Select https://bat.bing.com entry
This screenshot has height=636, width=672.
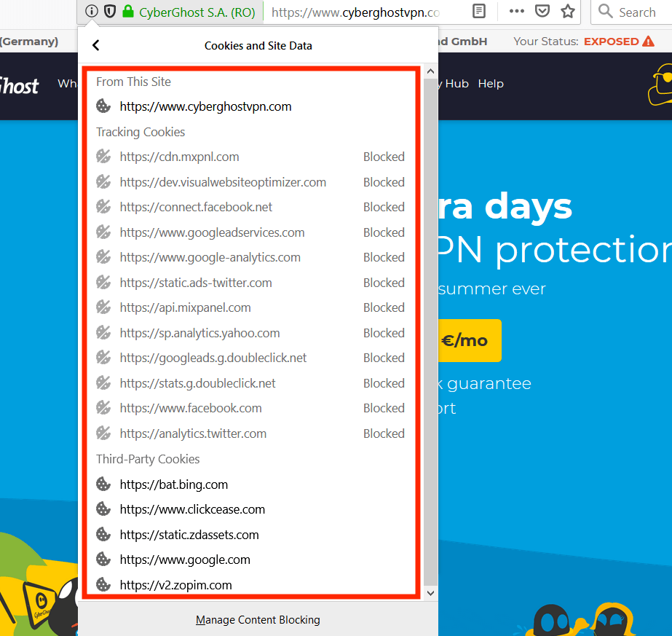[x=174, y=484]
